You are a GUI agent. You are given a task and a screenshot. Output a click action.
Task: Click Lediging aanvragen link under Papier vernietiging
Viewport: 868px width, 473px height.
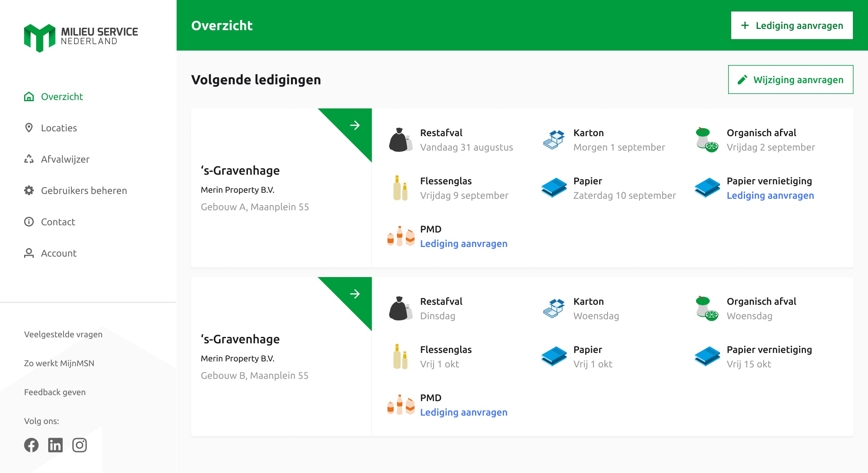[x=770, y=196]
